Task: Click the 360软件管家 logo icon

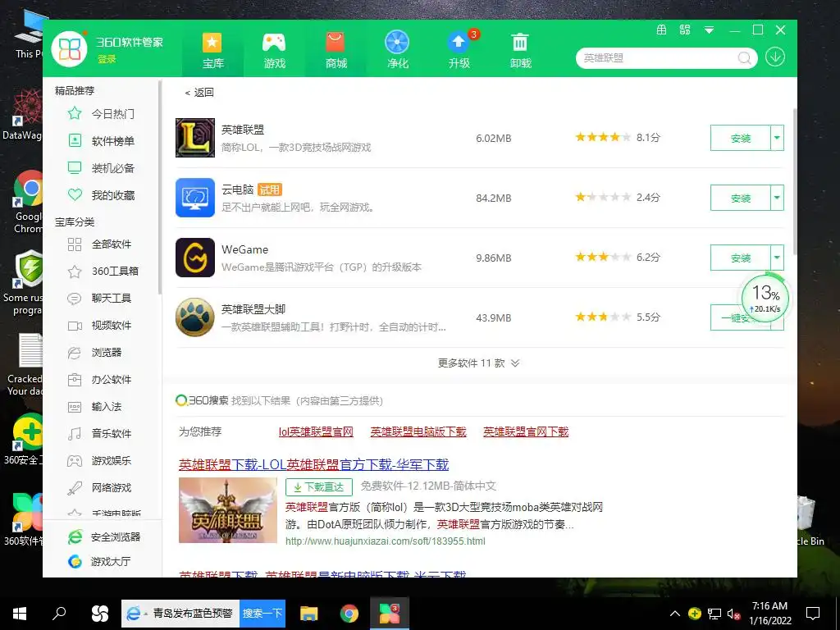Action: 69,48
